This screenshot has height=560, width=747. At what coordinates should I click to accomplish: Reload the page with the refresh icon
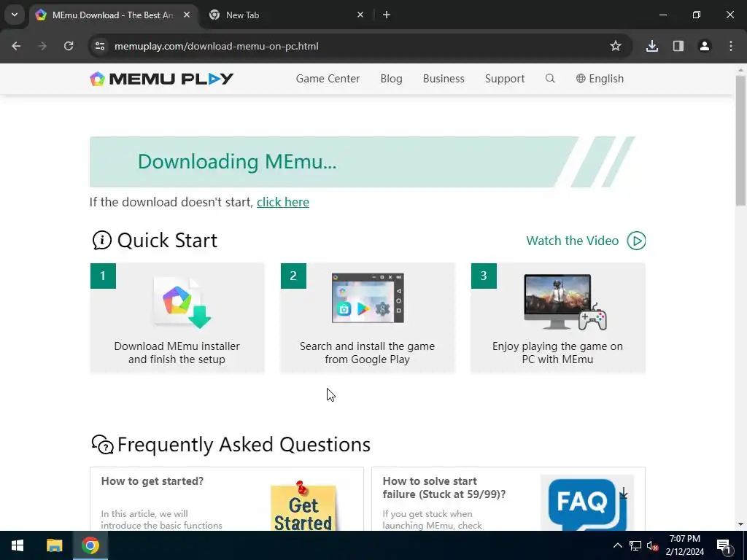point(69,46)
